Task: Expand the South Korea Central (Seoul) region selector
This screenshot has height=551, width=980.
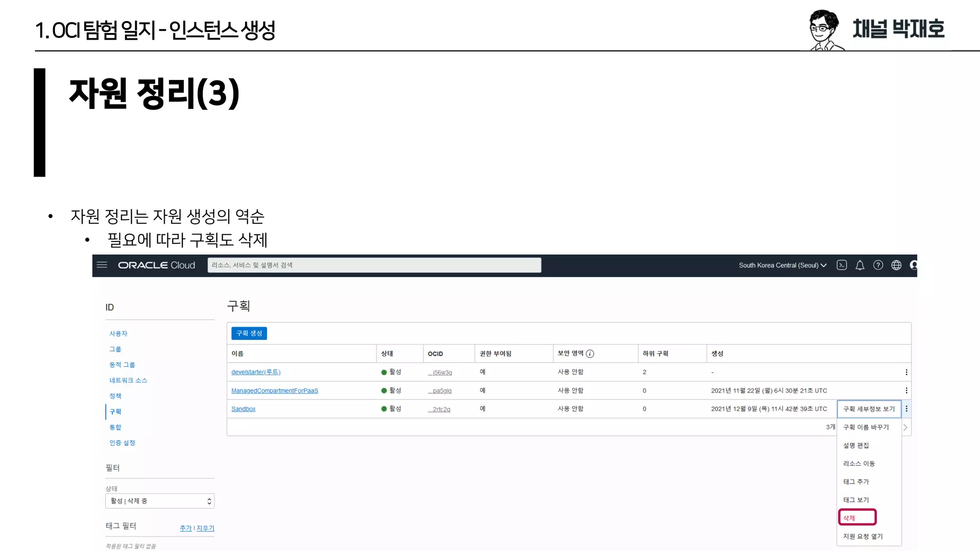Action: [782, 265]
